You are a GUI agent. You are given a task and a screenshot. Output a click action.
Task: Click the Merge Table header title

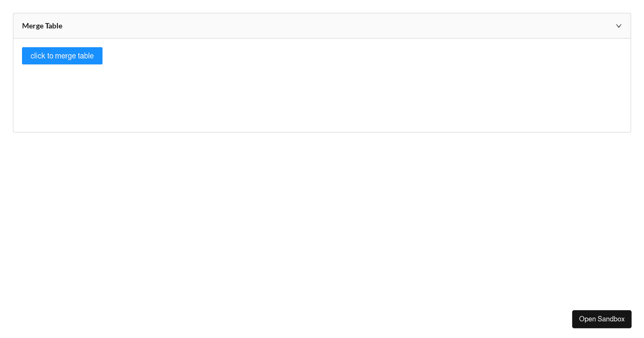[42, 26]
